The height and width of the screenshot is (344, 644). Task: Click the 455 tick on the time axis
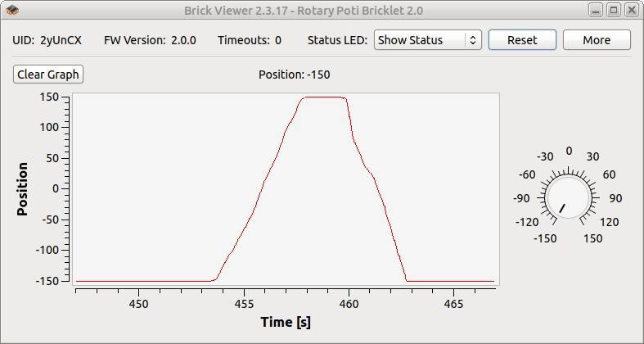pyautogui.click(x=244, y=304)
